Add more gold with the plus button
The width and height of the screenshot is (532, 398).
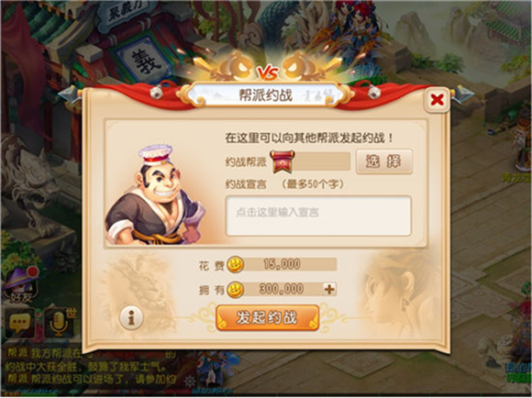tap(329, 290)
